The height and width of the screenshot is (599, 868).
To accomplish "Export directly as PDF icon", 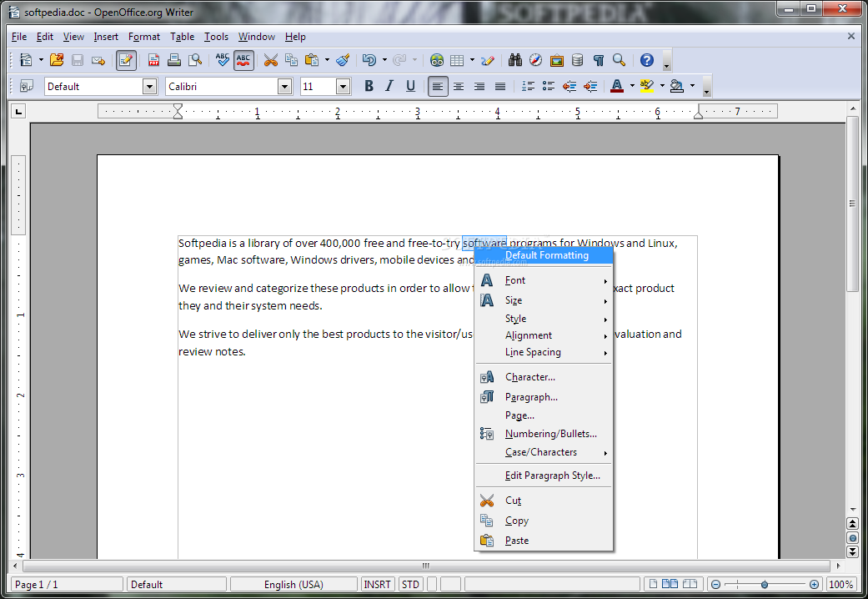I will (x=154, y=60).
